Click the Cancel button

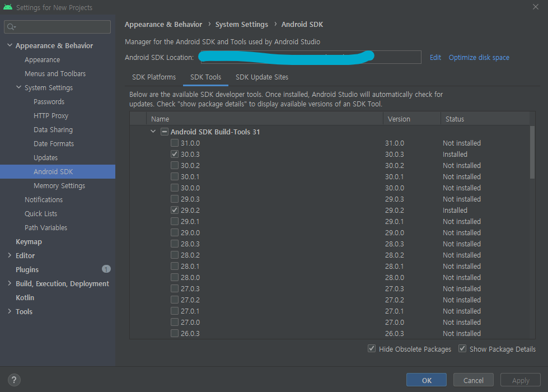click(x=473, y=380)
